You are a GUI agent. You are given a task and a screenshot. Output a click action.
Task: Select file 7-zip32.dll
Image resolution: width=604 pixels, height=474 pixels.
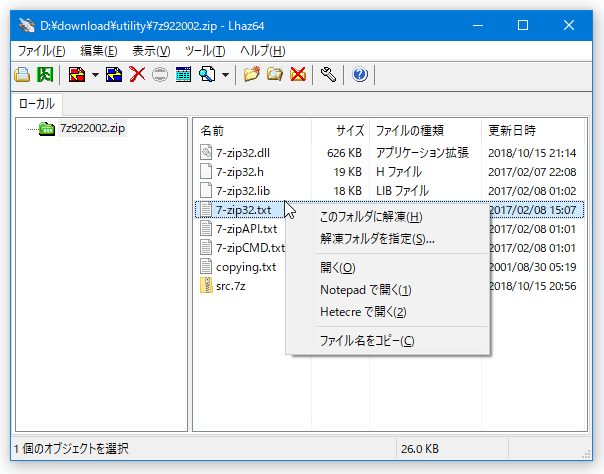(x=243, y=153)
